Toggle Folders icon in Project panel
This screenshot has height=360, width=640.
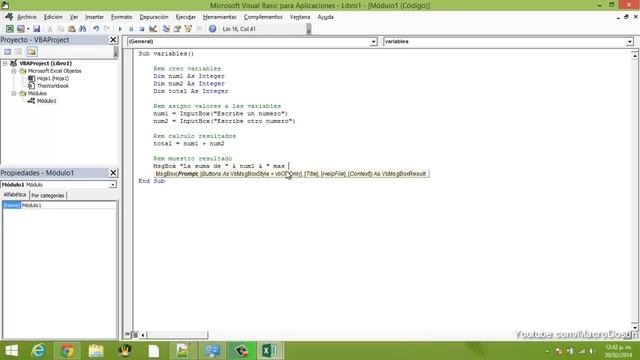coord(32,52)
